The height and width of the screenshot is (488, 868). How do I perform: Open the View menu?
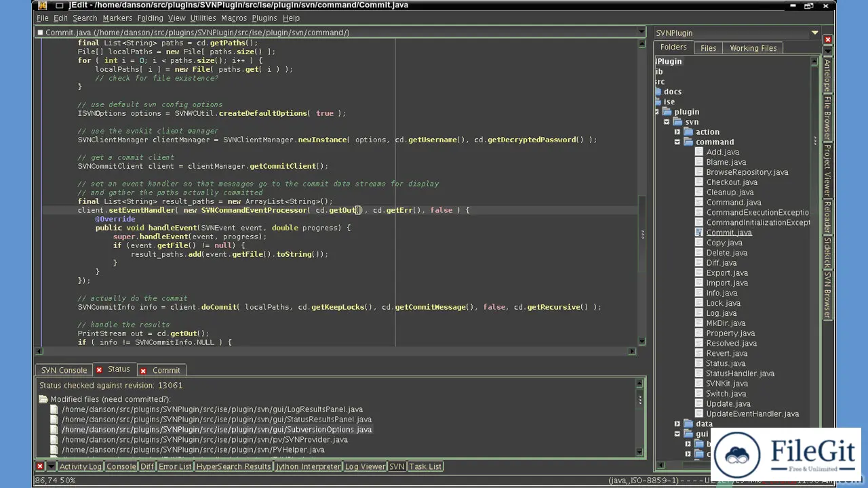tap(176, 18)
